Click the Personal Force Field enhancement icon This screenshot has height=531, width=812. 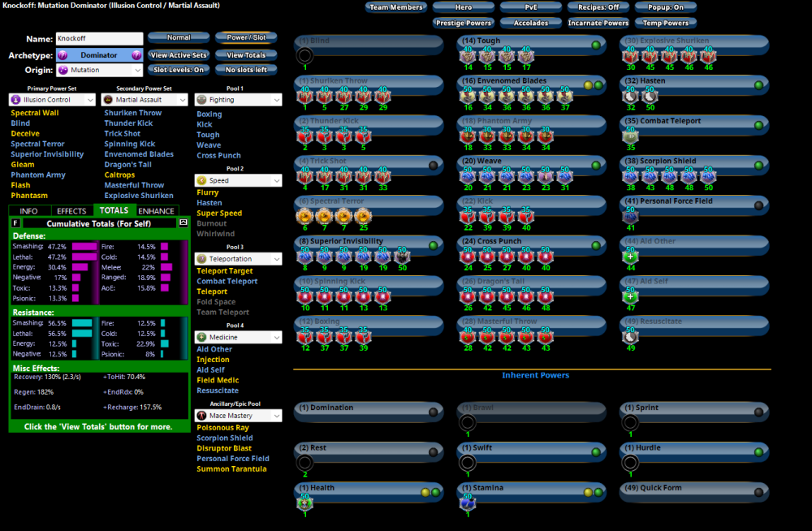point(630,216)
